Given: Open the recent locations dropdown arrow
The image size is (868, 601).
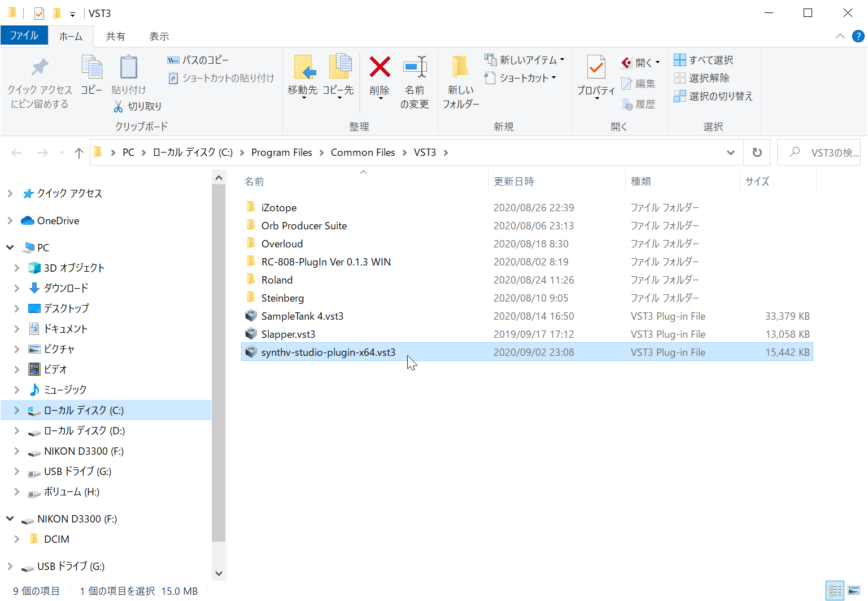Looking at the screenshot, I should 62,153.
